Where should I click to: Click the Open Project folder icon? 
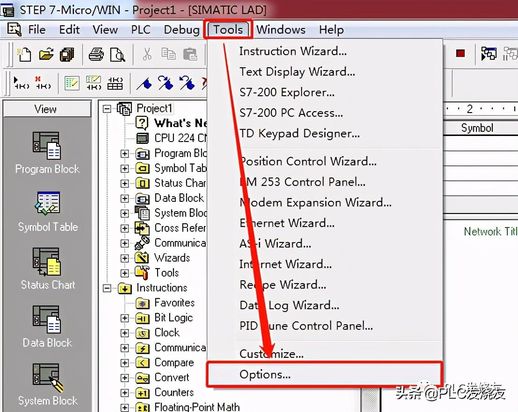tap(46, 54)
